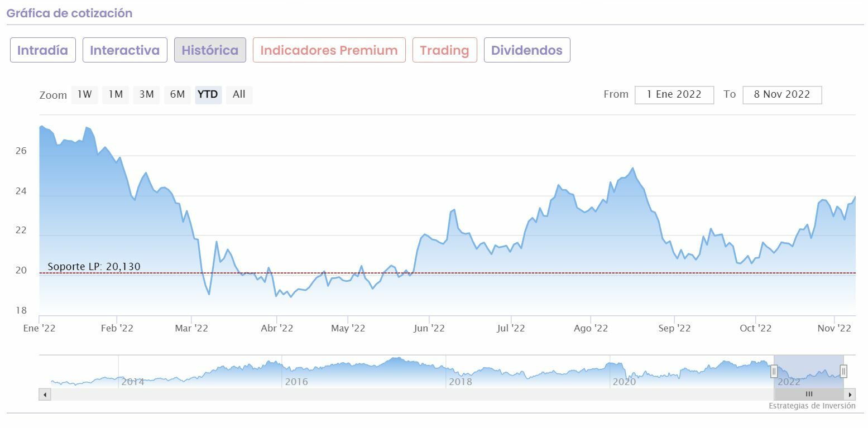Click the right range handle in navigator

pos(843,371)
